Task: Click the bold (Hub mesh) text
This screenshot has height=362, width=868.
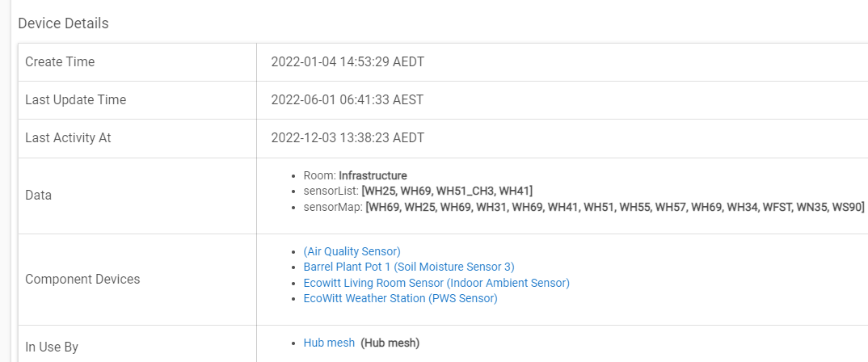Action: [x=390, y=343]
